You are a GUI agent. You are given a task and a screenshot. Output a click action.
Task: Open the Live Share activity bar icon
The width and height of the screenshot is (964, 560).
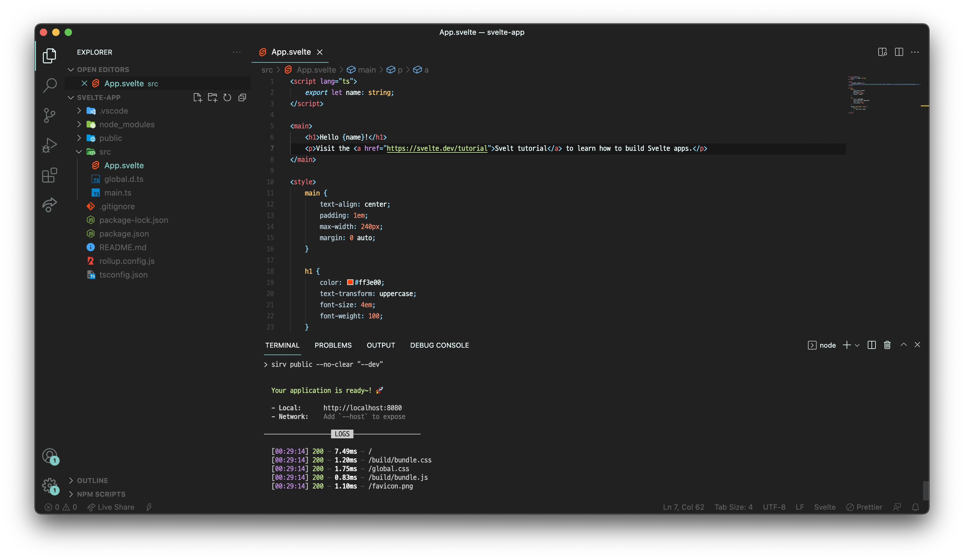pos(49,205)
